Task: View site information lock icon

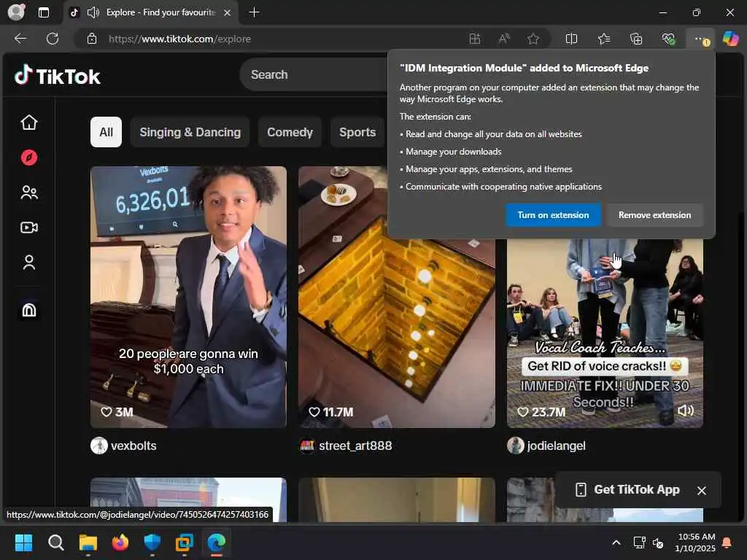Action: (92, 39)
